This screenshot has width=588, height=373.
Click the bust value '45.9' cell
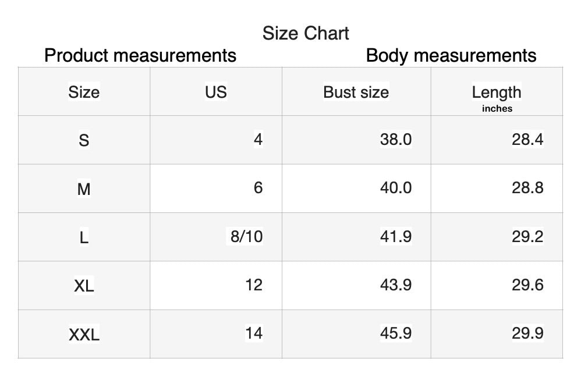pos(396,333)
